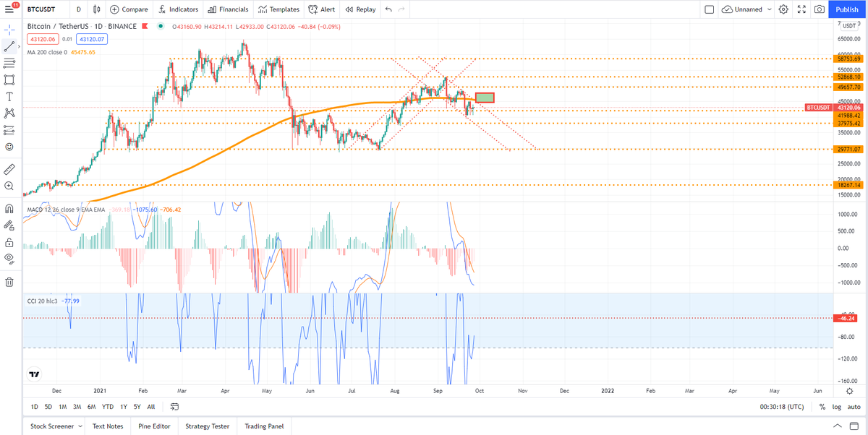Open chart properties gear near price axis
The height and width of the screenshot is (435, 868).
pyautogui.click(x=849, y=390)
